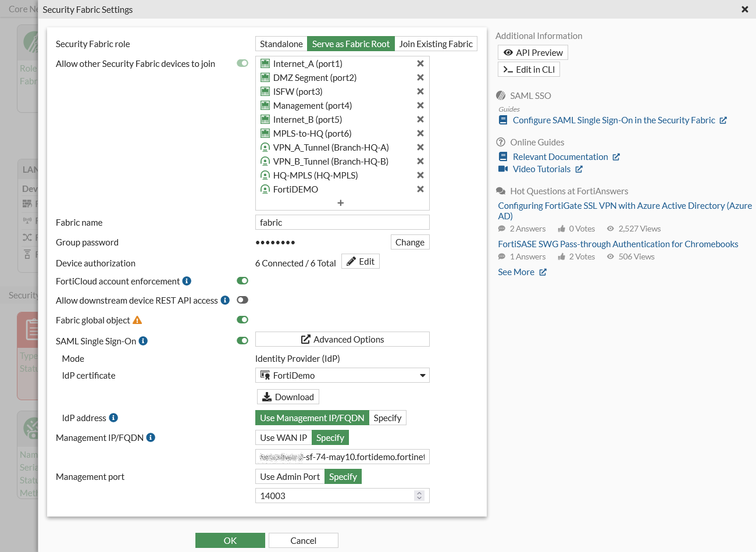This screenshot has height=552, width=756.
Task: Open Advanced Options for SAML SSO
Action: tap(342, 340)
